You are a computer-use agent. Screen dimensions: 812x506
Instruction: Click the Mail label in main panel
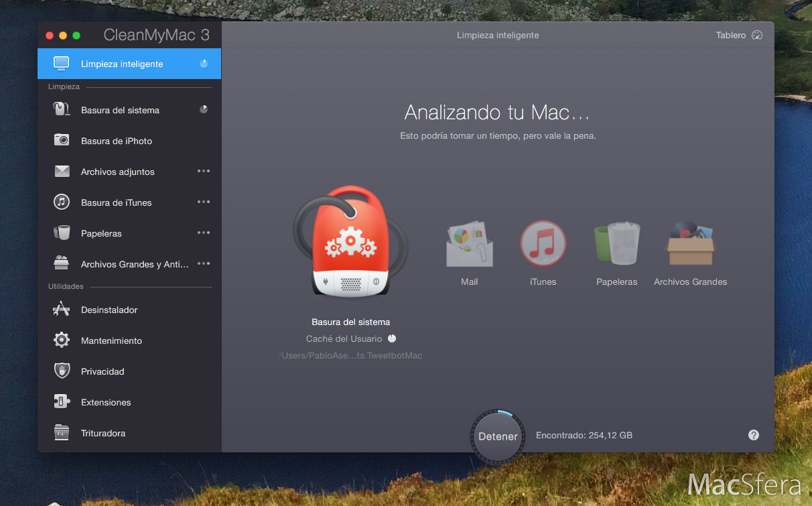pyautogui.click(x=469, y=282)
